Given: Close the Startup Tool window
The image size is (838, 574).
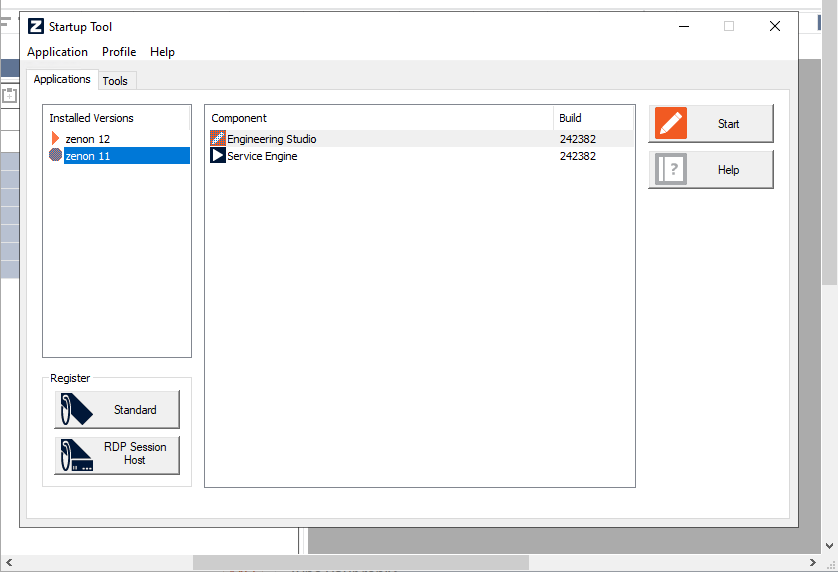Looking at the screenshot, I should pyautogui.click(x=774, y=26).
